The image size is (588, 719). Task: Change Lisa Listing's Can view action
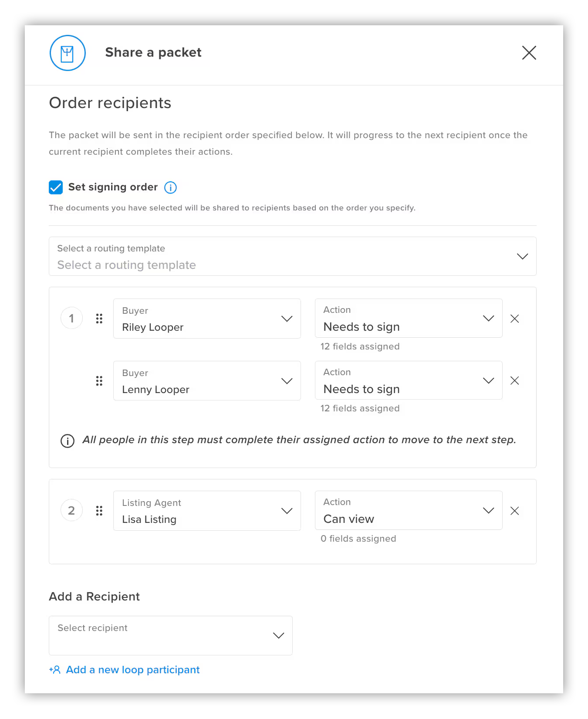coord(408,510)
